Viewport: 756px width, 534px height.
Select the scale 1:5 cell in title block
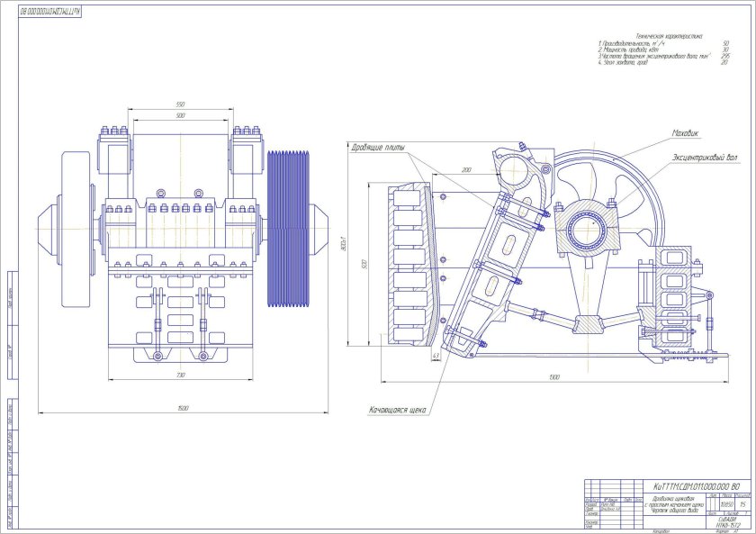pyautogui.click(x=742, y=504)
